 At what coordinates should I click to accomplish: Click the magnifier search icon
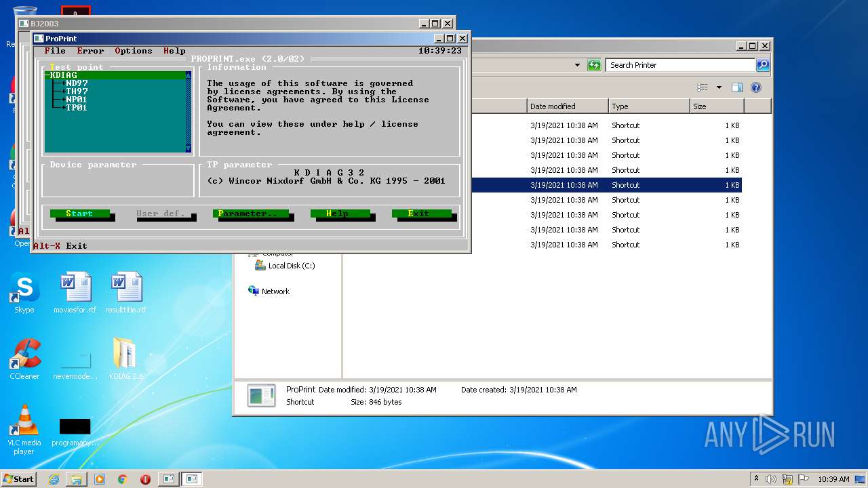[x=762, y=65]
